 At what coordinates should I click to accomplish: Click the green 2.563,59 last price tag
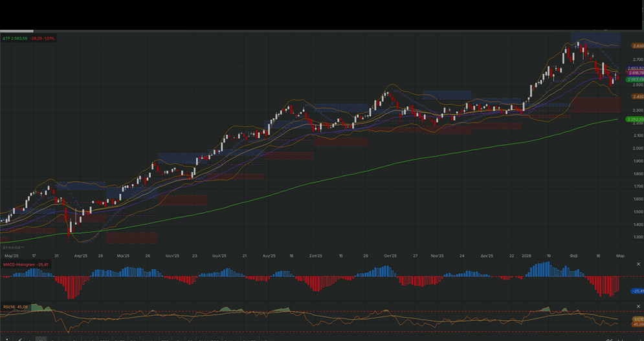[x=635, y=80]
